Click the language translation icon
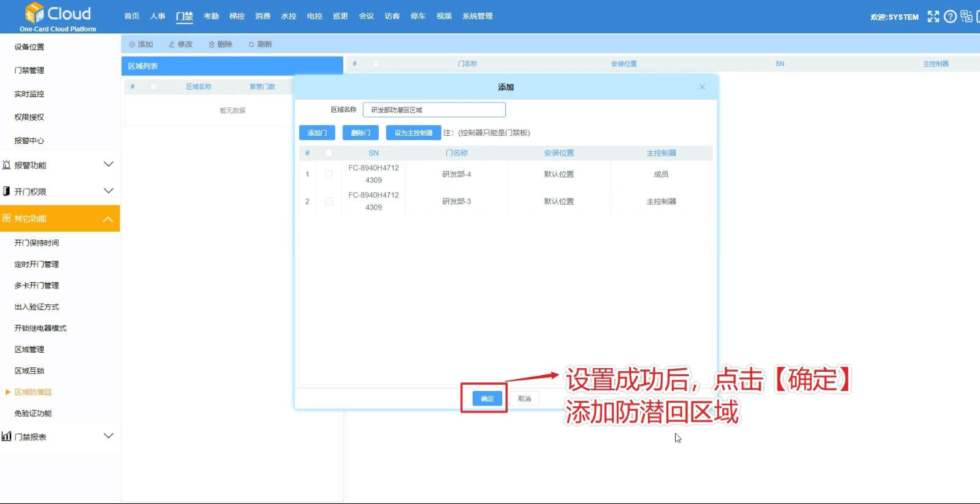 click(x=966, y=17)
